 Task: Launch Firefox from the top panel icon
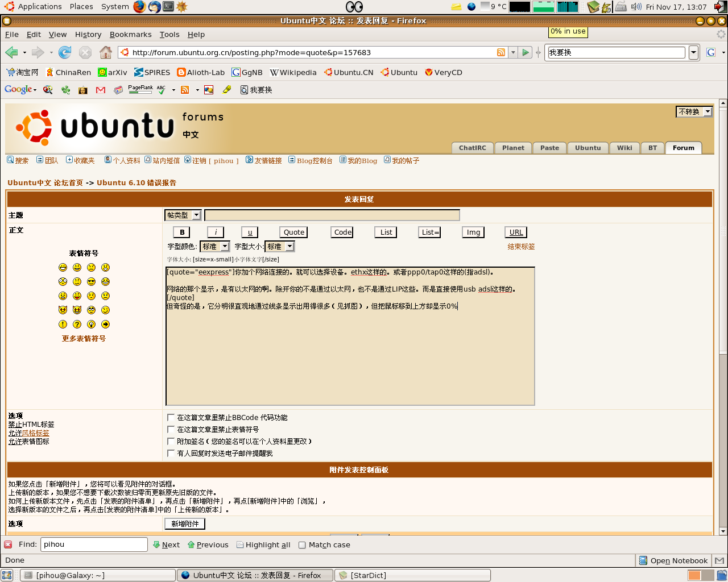(x=140, y=7)
